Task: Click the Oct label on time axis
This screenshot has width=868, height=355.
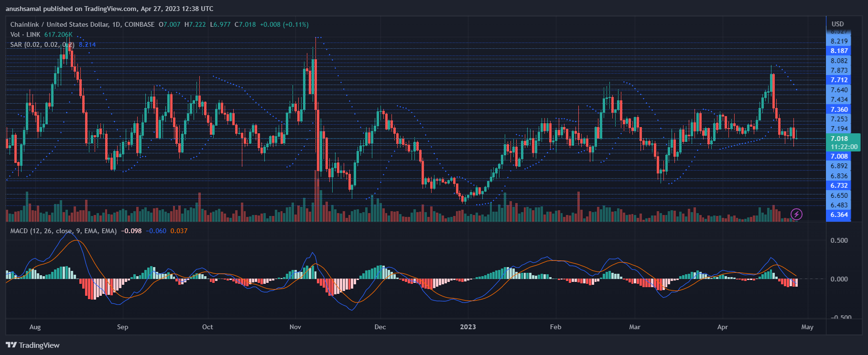Action: (207, 327)
